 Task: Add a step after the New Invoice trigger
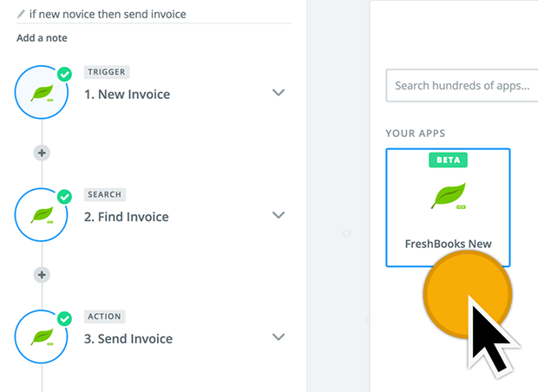[x=42, y=153]
